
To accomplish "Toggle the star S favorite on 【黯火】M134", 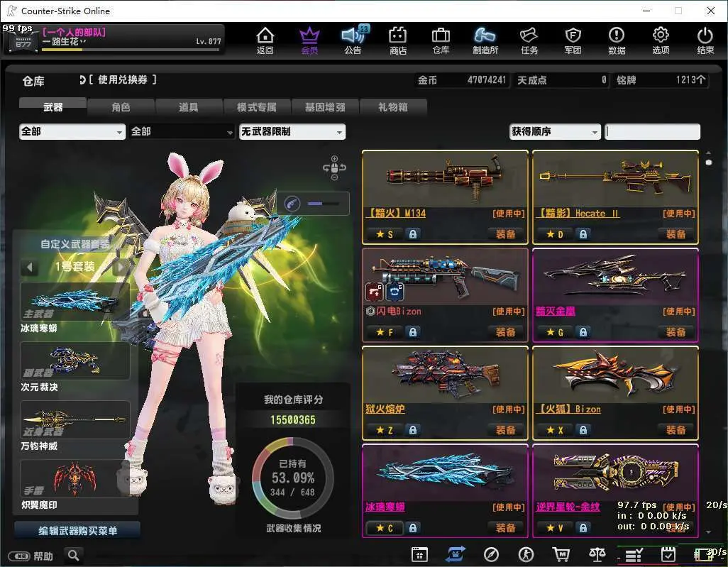I will (385, 234).
